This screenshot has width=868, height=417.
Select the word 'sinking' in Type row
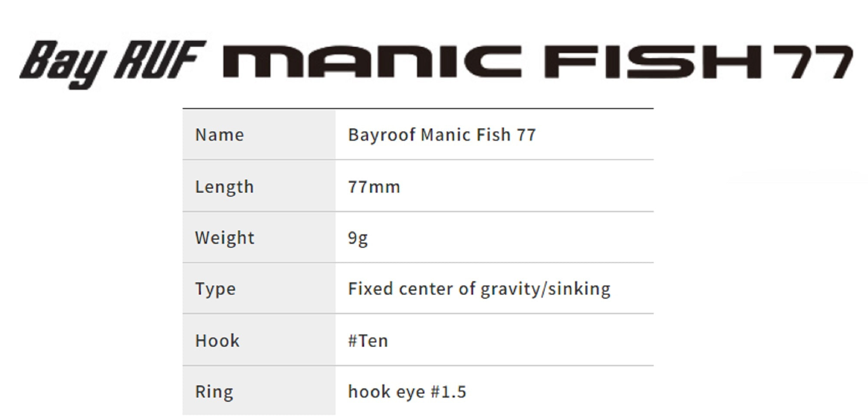pos(579,289)
